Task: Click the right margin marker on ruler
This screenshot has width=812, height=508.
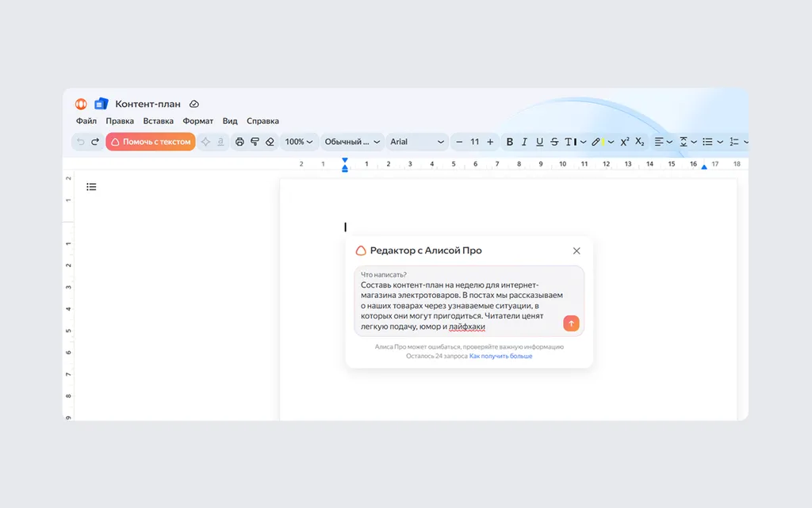Action: 704,166
